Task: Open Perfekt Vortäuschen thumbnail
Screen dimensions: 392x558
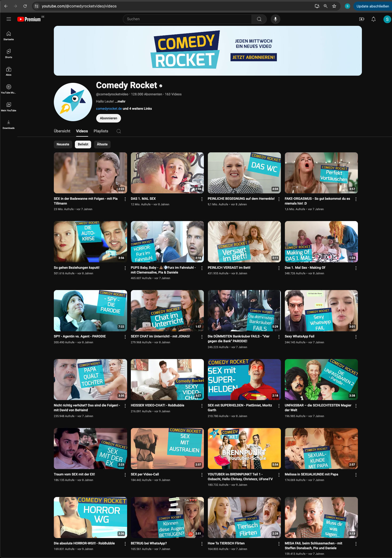Action: coord(321,173)
